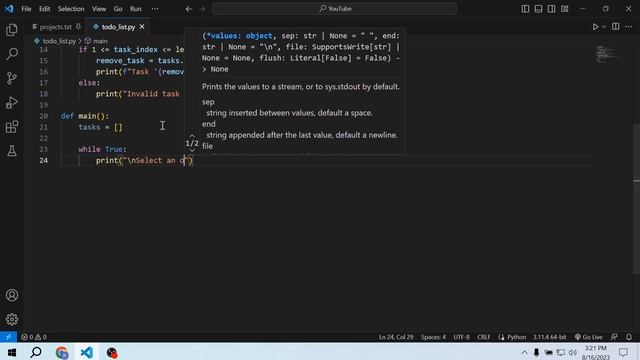Open the remote window indicator

(x=8, y=337)
